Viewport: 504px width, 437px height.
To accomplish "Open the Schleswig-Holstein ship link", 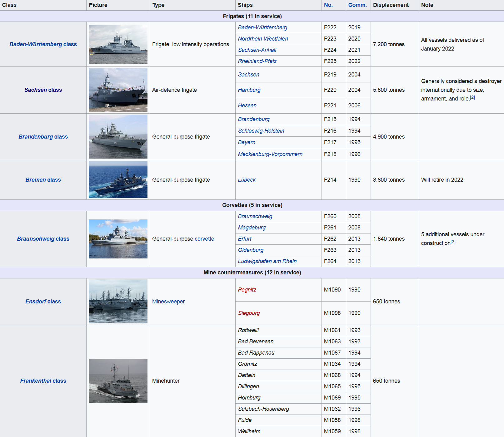I will click(x=261, y=131).
